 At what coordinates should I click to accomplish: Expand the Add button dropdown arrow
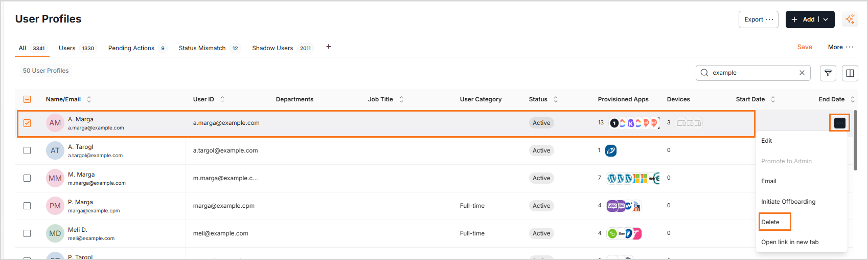coord(826,19)
